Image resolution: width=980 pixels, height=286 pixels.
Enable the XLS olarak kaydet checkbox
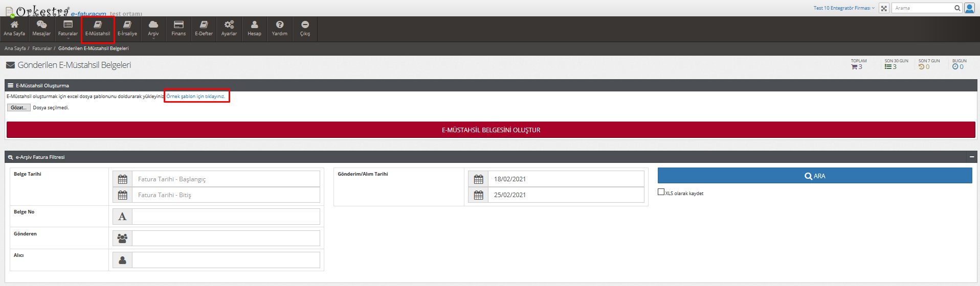point(661,192)
